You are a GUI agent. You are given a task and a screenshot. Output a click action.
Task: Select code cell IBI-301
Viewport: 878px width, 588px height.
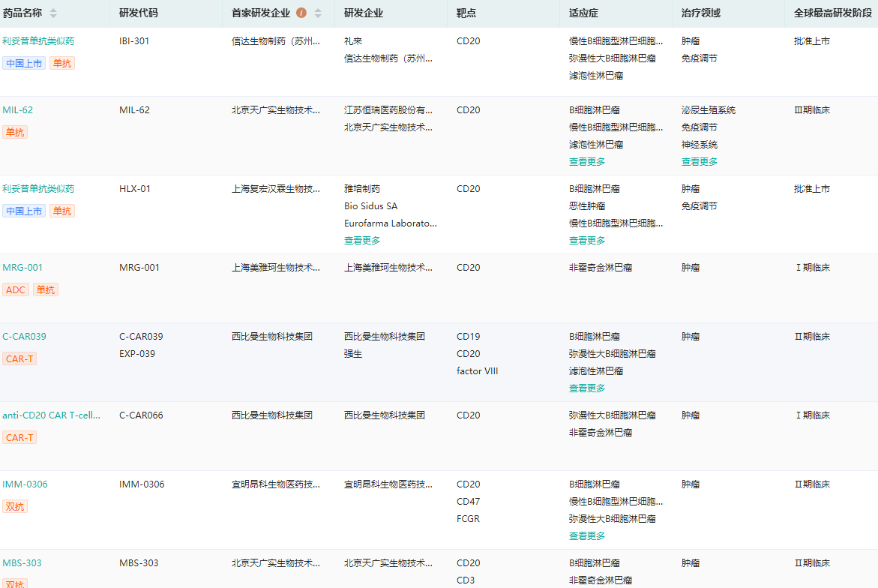[134, 41]
